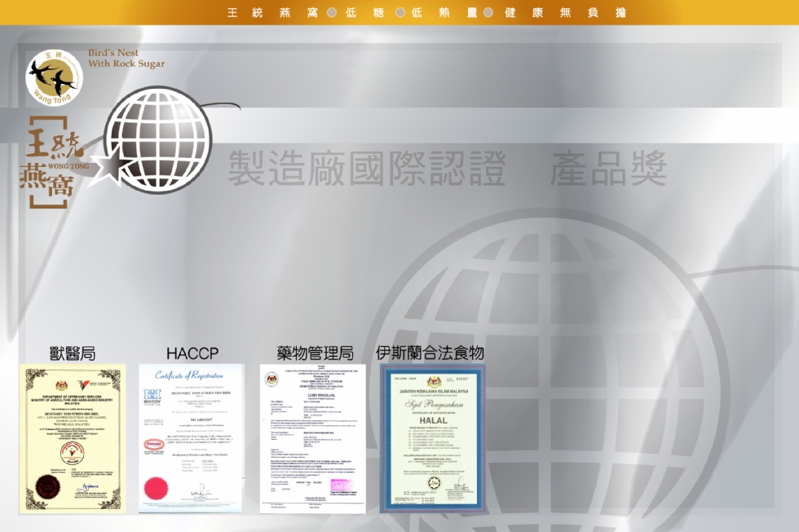Click the 藥物管理局 label
The height and width of the screenshot is (532, 799).
[316, 354]
